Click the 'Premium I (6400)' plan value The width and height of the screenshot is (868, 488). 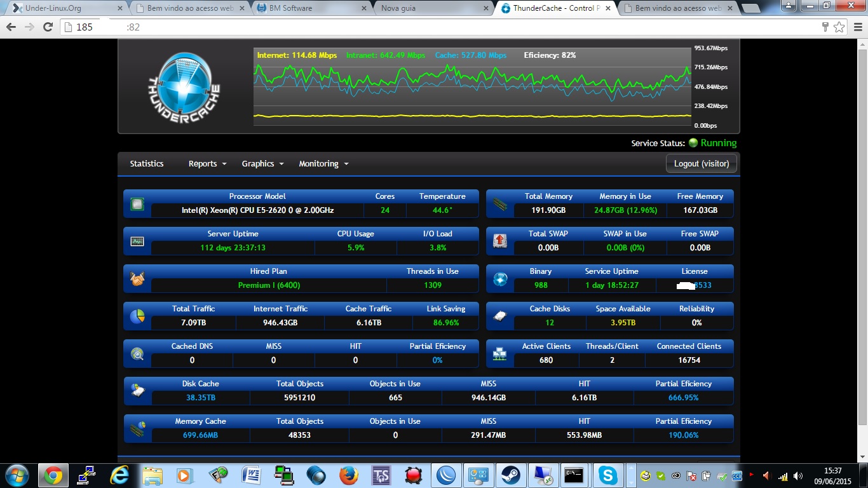coord(268,285)
